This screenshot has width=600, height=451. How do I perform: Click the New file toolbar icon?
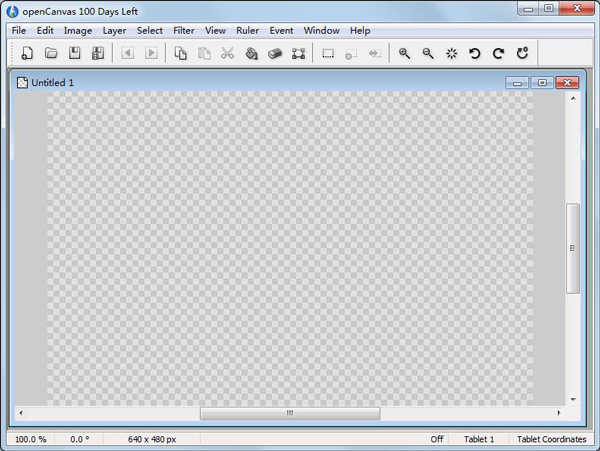(x=28, y=53)
